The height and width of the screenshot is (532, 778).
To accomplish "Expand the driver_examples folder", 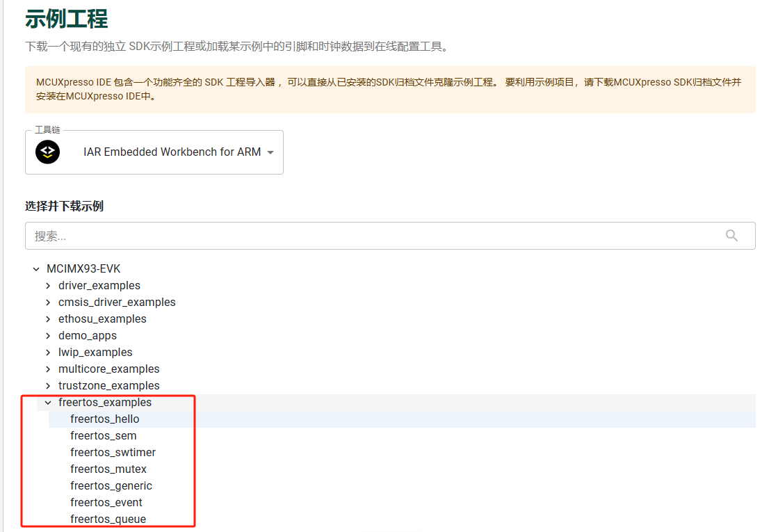I will [x=48, y=286].
